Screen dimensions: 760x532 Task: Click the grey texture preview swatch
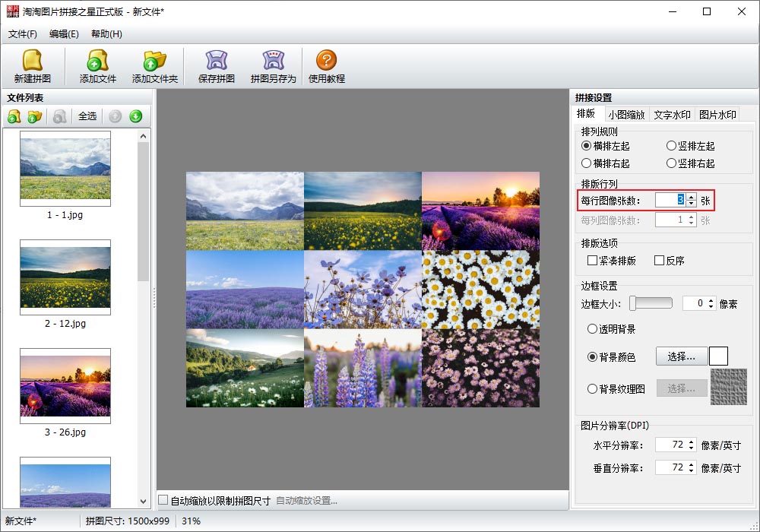729,387
